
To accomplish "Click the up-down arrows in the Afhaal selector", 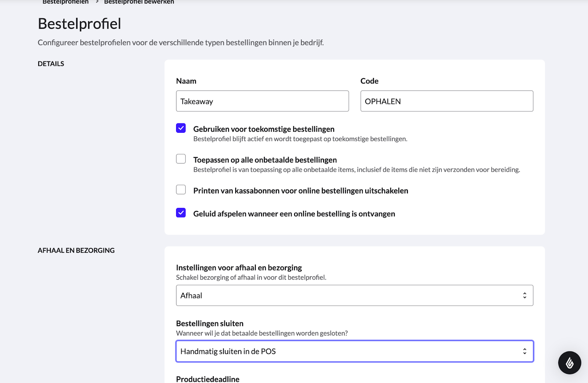I will point(524,295).
